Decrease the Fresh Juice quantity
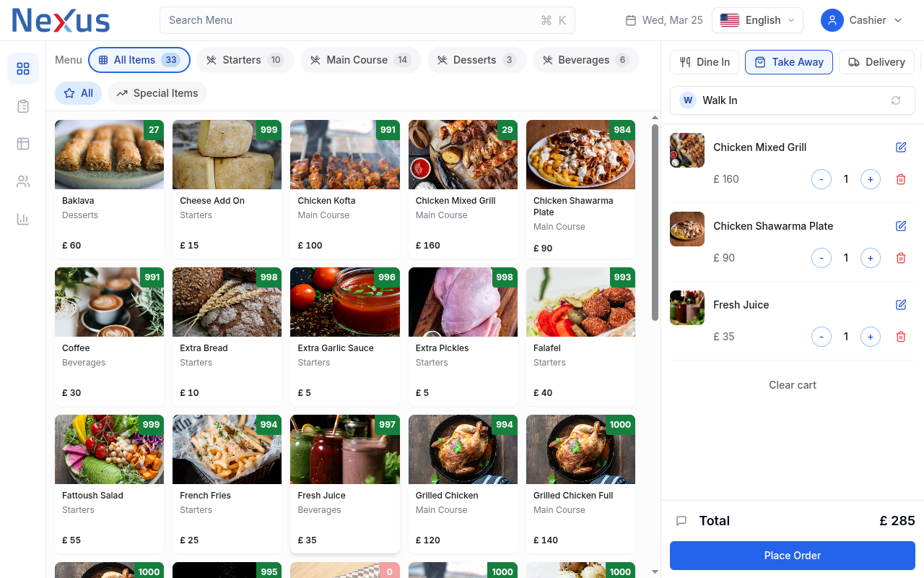 (821, 337)
